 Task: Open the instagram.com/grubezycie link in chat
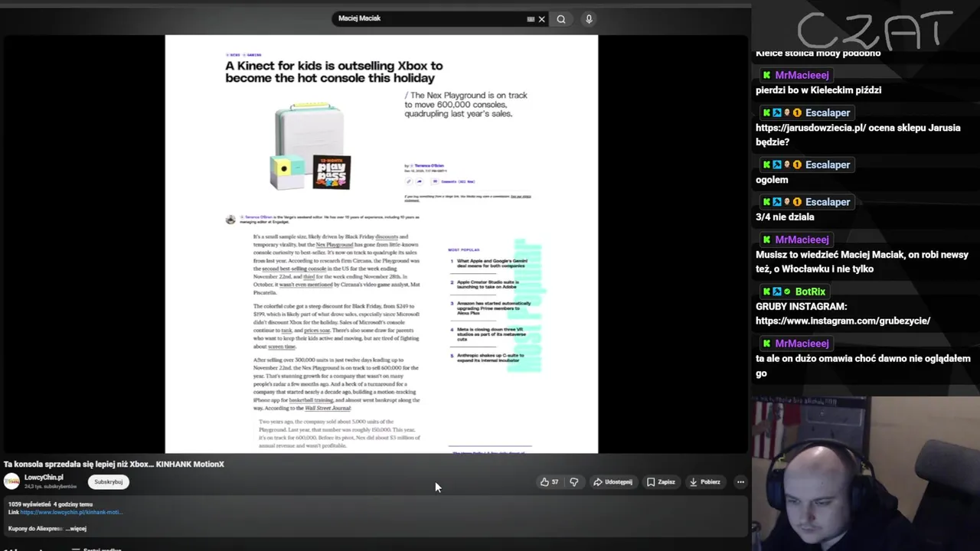843,321
